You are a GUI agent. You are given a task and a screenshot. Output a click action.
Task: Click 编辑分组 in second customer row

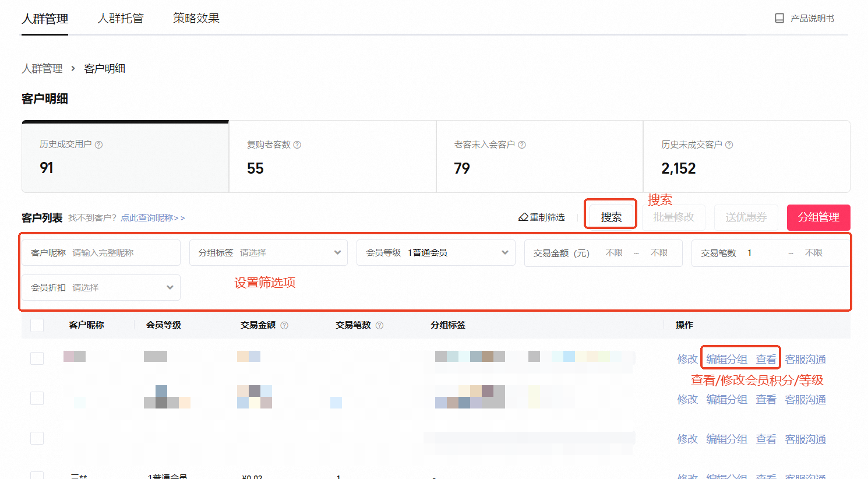[726, 399]
